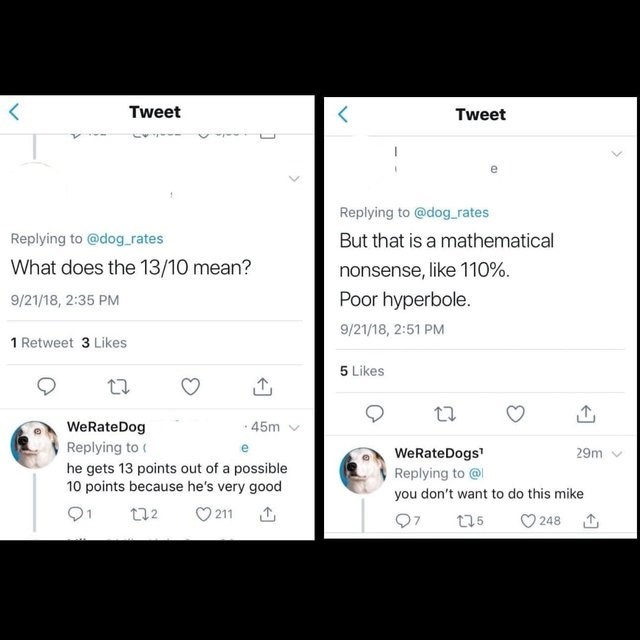640x640 pixels.
Task: Reply to the mathematical nonsense tweet
Action: 374,413
